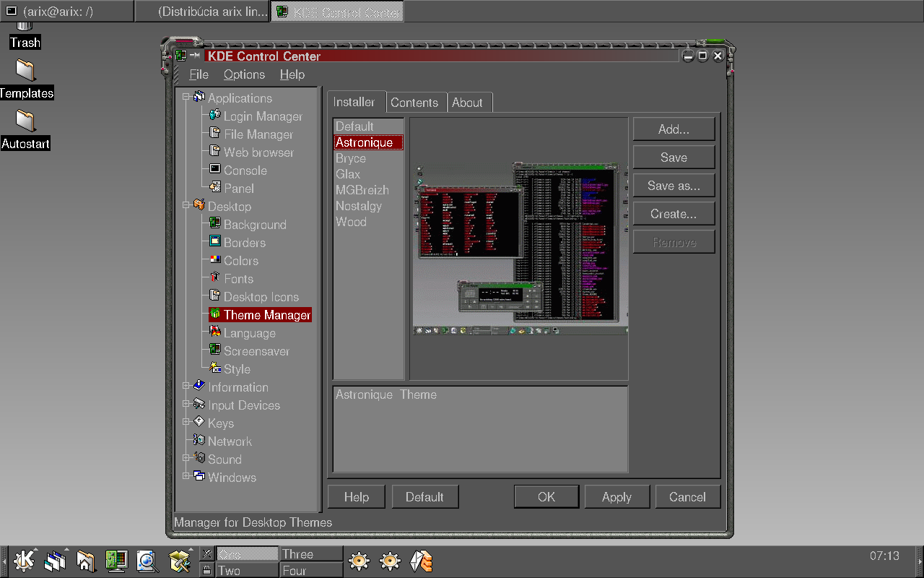Click the Save as... button
924x578 pixels.
tap(674, 186)
